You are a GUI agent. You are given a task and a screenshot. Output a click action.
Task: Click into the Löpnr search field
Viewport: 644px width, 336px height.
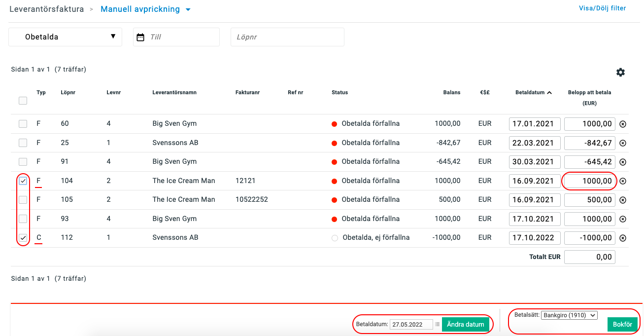pos(287,37)
